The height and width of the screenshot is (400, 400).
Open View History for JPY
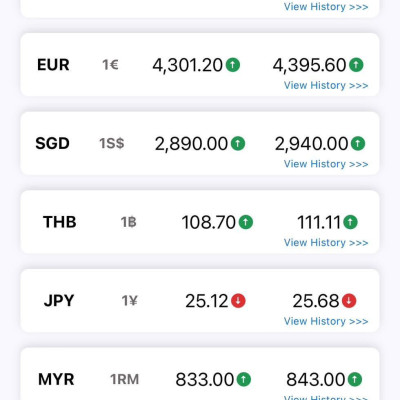tap(326, 321)
